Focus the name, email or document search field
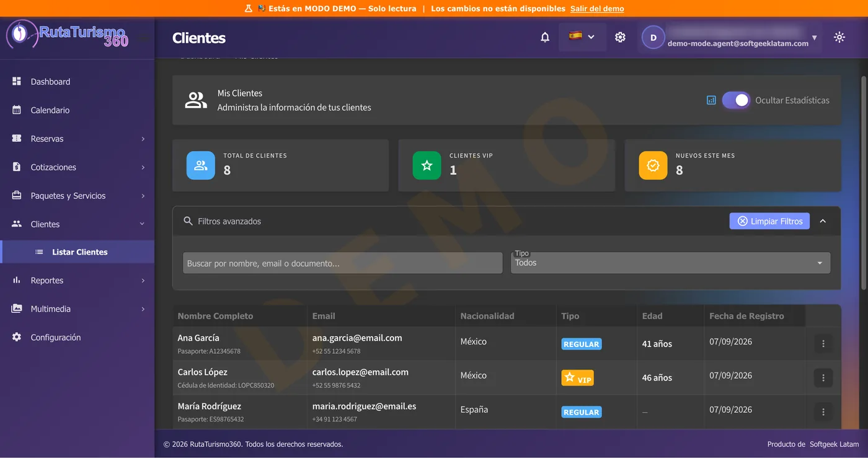 [342, 263]
